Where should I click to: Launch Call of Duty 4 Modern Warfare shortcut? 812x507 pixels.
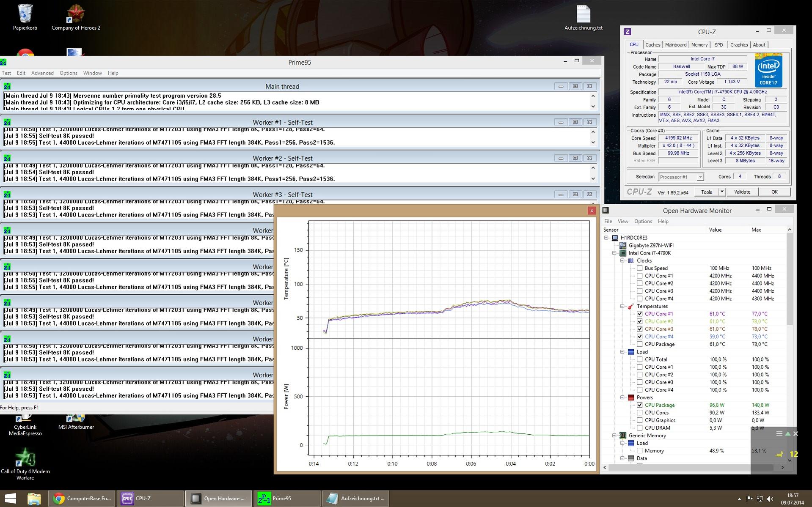pos(25,464)
